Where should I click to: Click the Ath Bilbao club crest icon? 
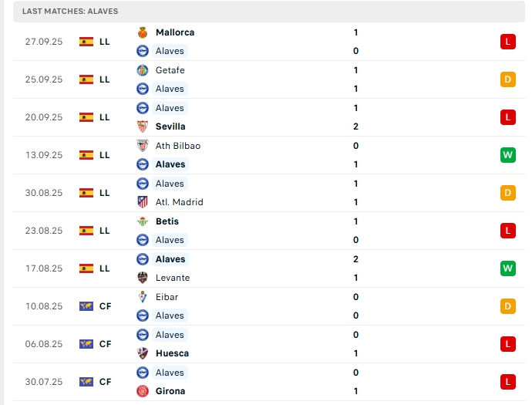[142, 146]
